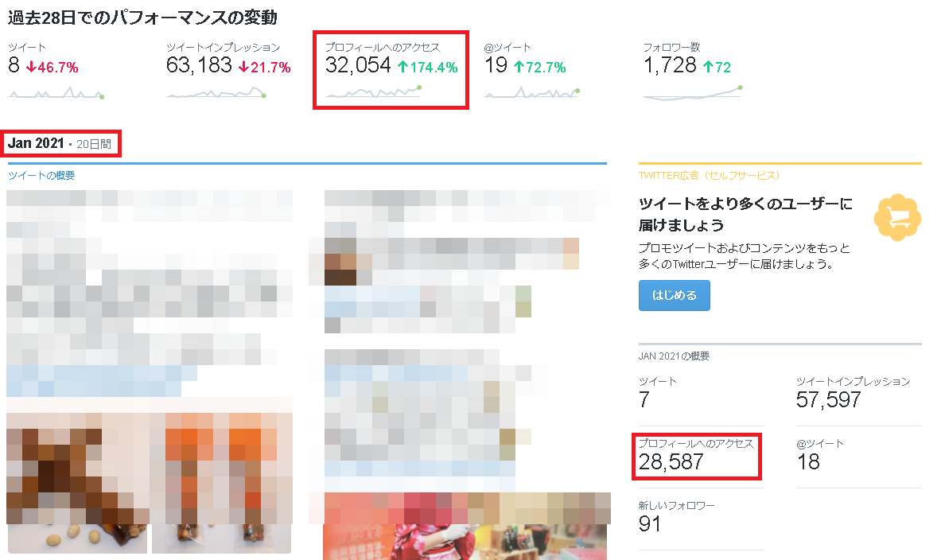Click the 1,728 follower count
945x560 pixels.
coord(670,65)
